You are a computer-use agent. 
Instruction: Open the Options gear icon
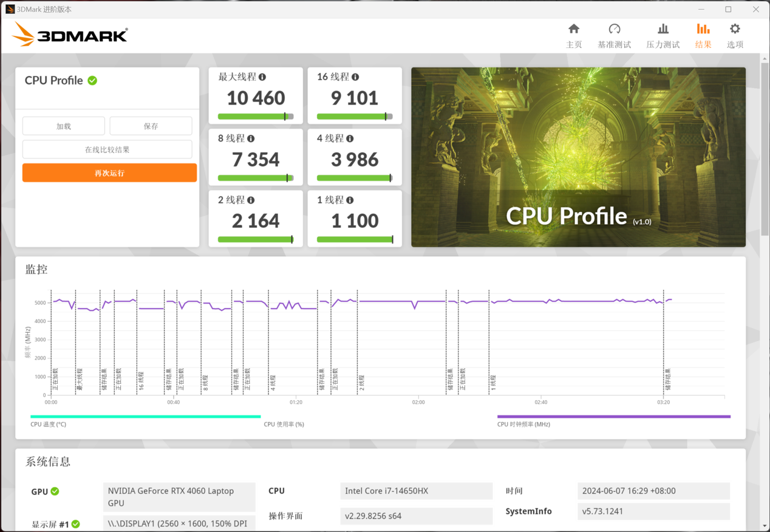tap(735, 29)
